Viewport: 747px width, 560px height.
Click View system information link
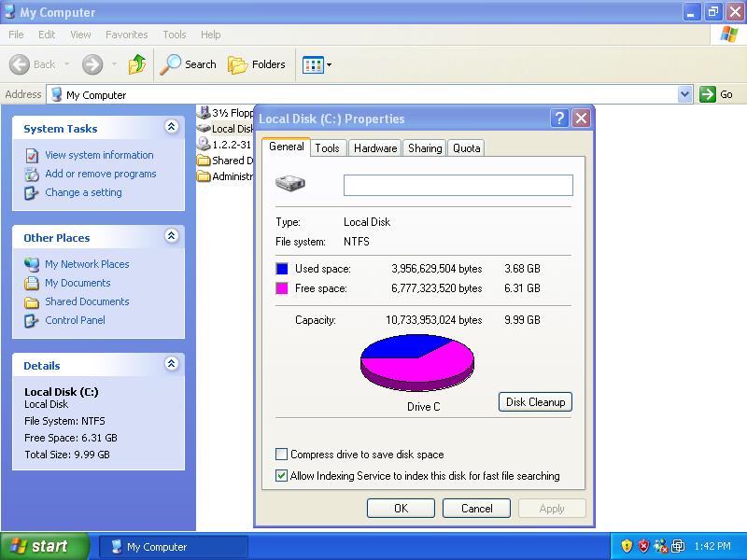tap(99, 155)
